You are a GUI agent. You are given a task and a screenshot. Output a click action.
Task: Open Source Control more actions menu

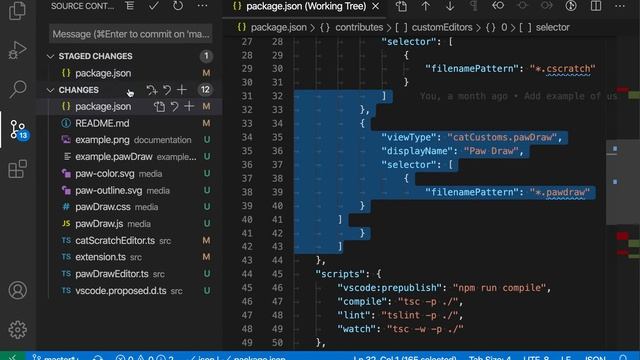point(202,6)
